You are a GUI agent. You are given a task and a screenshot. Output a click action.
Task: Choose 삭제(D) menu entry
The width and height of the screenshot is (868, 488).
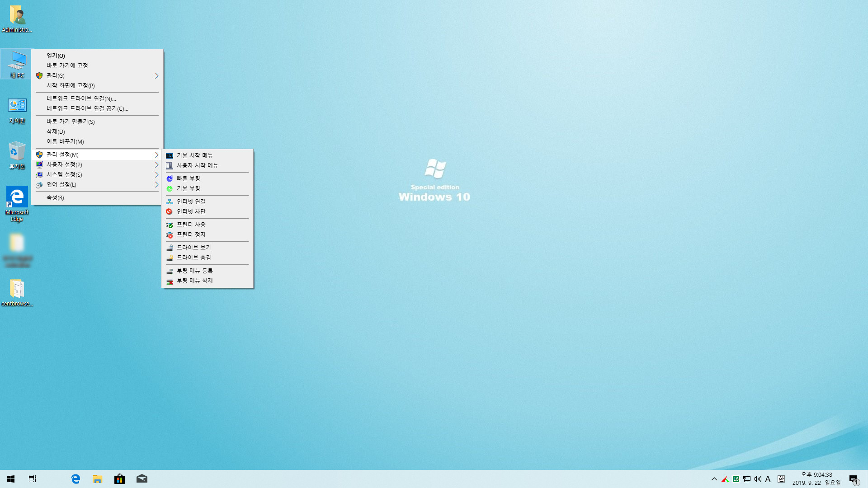pos(97,131)
